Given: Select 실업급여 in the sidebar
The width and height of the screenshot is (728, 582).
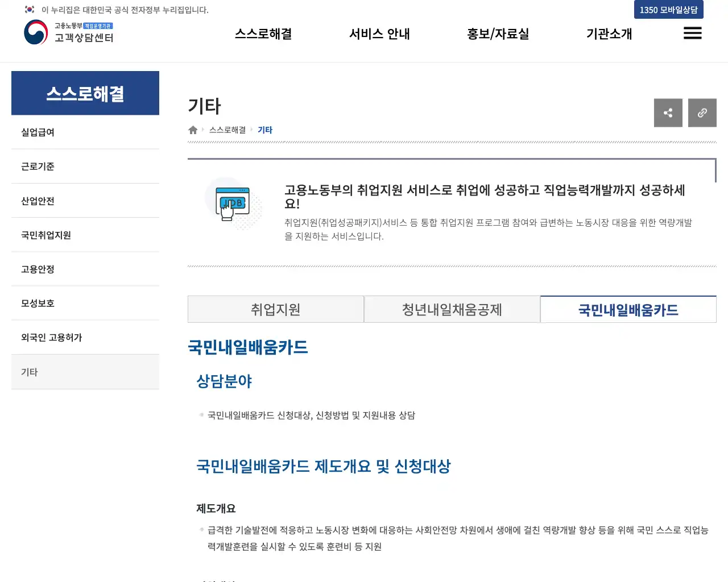Looking at the screenshot, I should [36, 132].
